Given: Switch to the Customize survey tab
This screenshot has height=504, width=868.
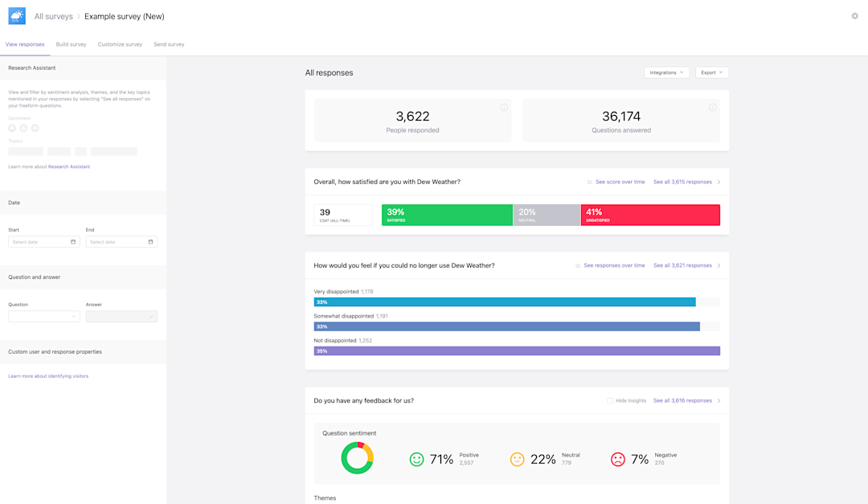Looking at the screenshot, I should point(120,44).
